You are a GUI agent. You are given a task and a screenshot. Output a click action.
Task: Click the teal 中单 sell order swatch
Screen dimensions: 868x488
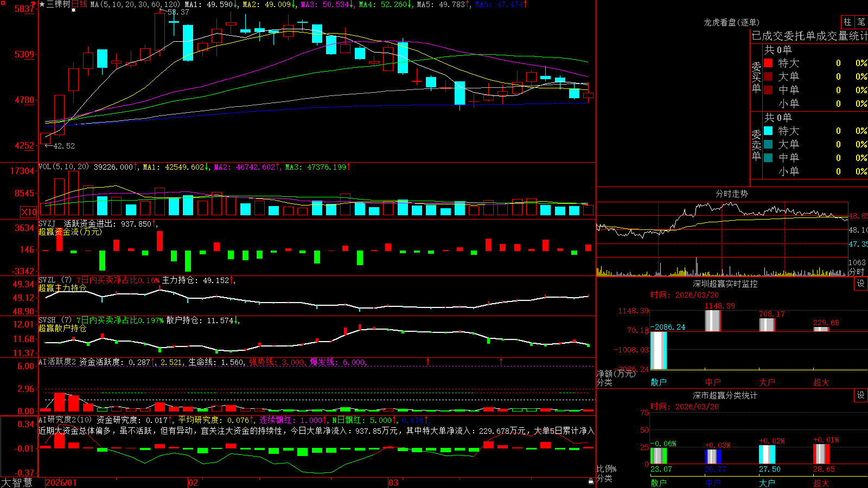pos(768,158)
